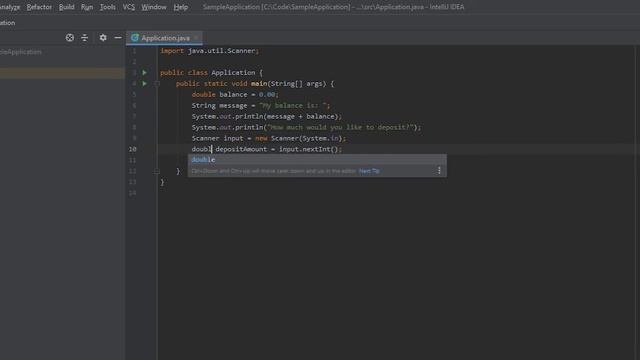
Task: Click 'import java.util.Scanner;' on line 1
Action: point(209,51)
